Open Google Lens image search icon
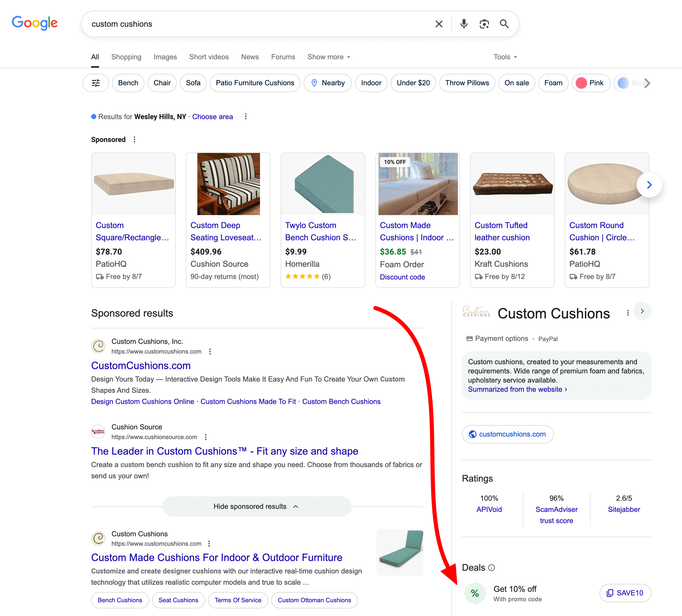Image resolution: width=682 pixels, height=616 pixels. 484,24
